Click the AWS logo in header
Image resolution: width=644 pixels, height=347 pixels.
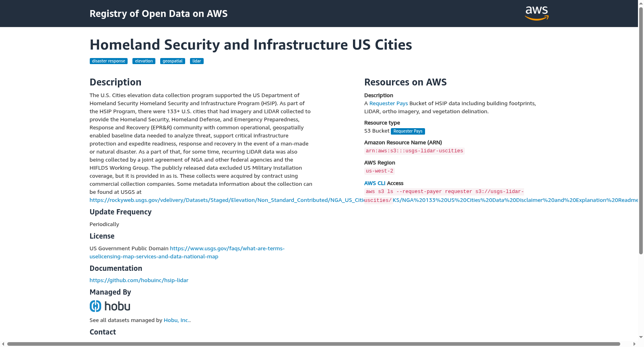537,13
